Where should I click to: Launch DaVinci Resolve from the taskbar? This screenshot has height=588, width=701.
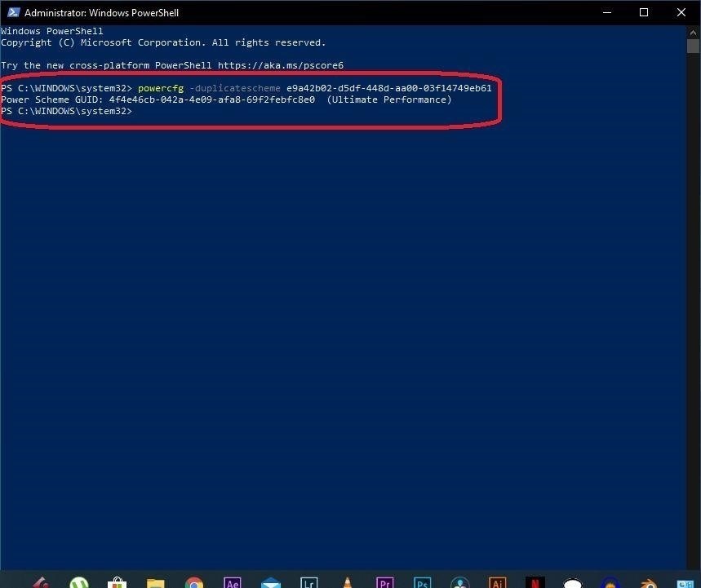(x=460, y=582)
